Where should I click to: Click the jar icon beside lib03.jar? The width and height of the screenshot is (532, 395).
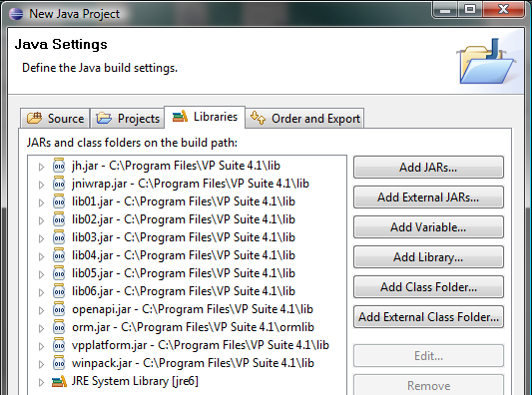(x=59, y=237)
